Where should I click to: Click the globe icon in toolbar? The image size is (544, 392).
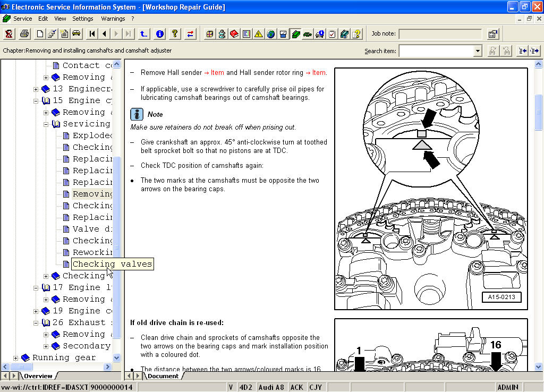pos(271,34)
